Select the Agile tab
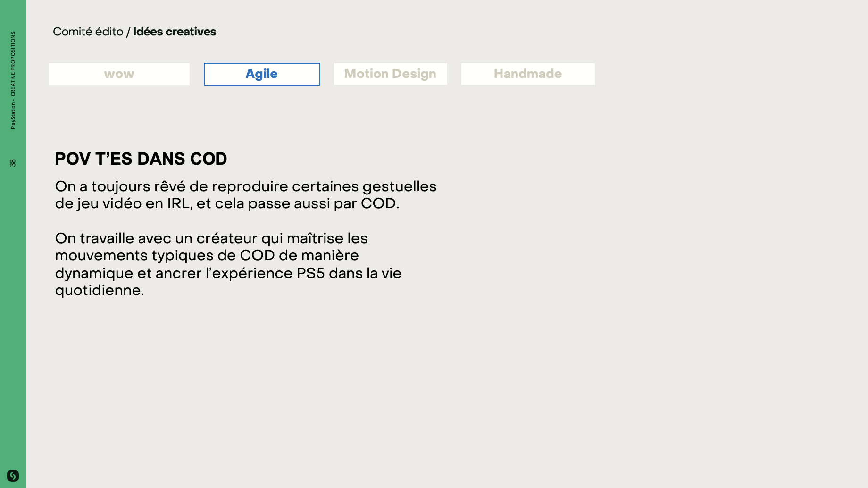Image resolution: width=868 pixels, height=488 pixels. [x=262, y=74]
